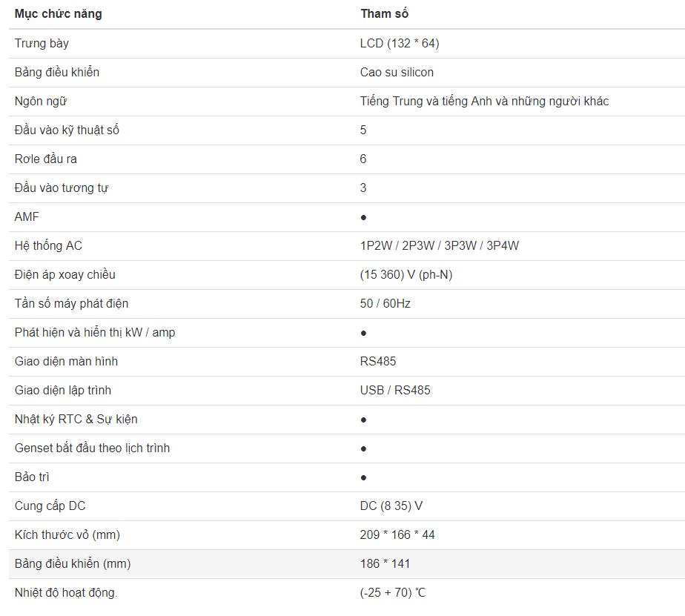The image size is (685, 616).
Task: Click the 'Đầu vào kỹ thuật số' label
Action: 67,130
